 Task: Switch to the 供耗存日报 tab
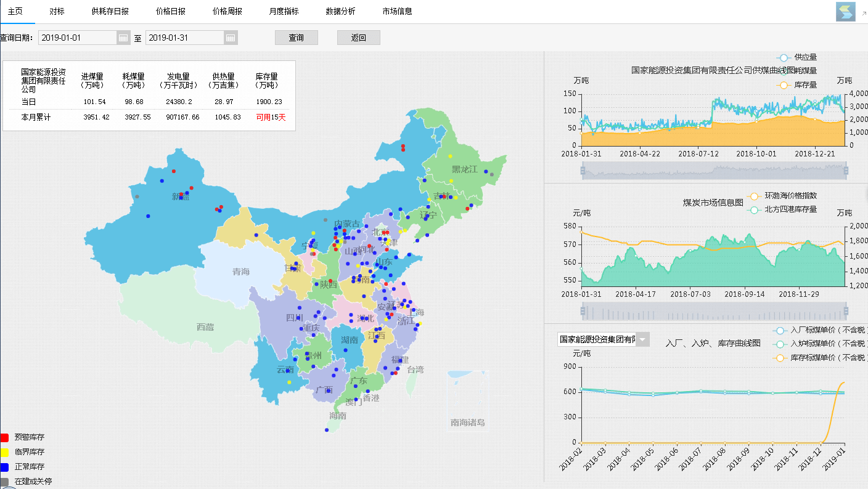click(x=110, y=12)
